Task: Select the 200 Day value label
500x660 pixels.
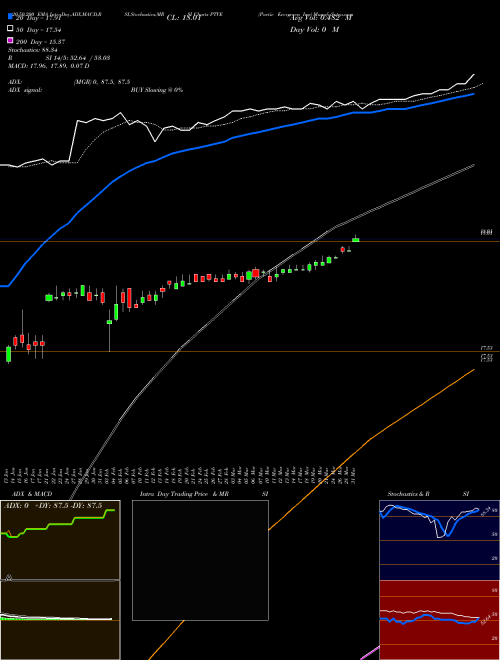Action: tap(40, 42)
